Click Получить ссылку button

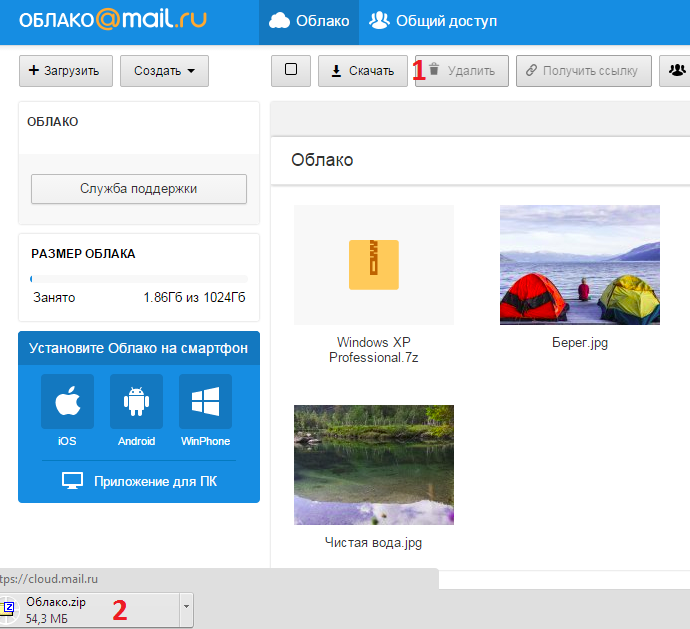pyautogui.click(x=584, y=71)
